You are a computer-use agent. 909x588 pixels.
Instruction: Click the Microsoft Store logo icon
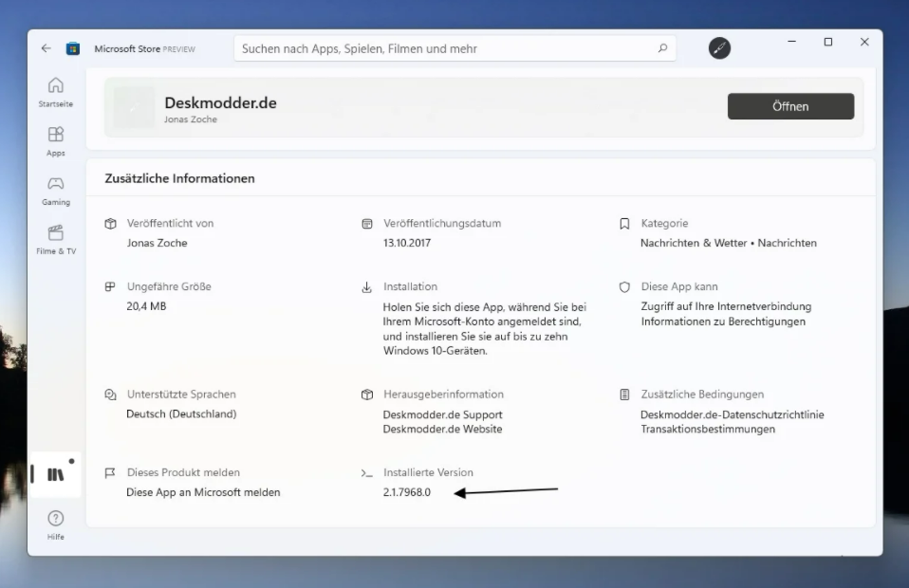coord(73,48)
